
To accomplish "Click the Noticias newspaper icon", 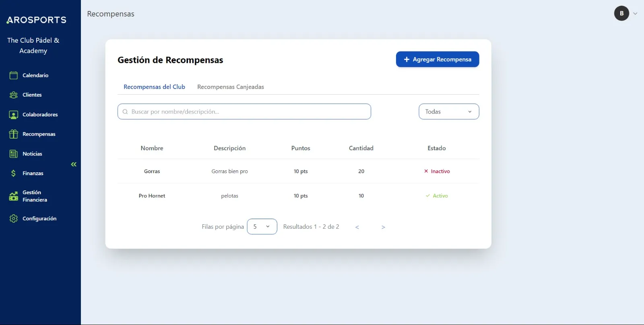I will pos(13,154).
